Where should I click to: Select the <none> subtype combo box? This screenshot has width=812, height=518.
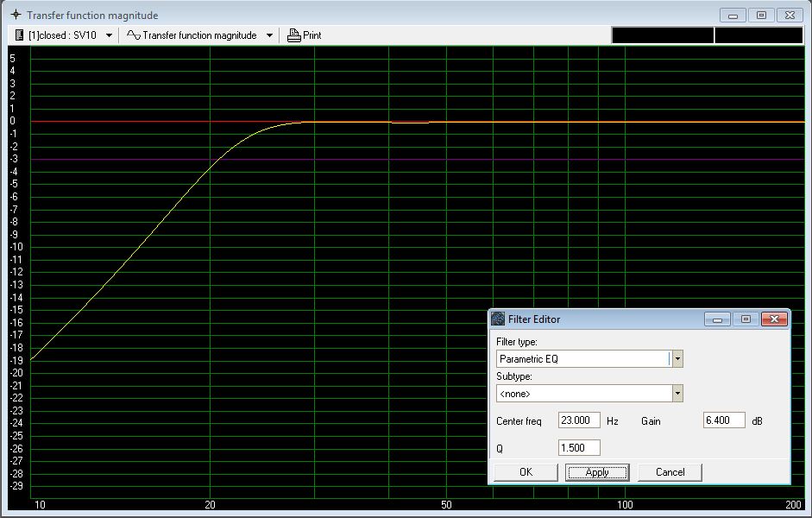pyautogui.click(x=589, y=393)
